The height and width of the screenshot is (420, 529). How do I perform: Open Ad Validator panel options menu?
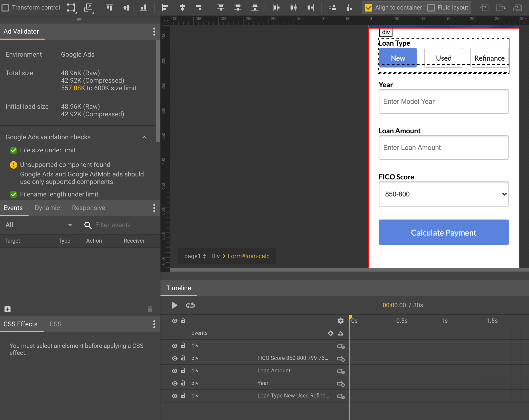coord(154,32)
